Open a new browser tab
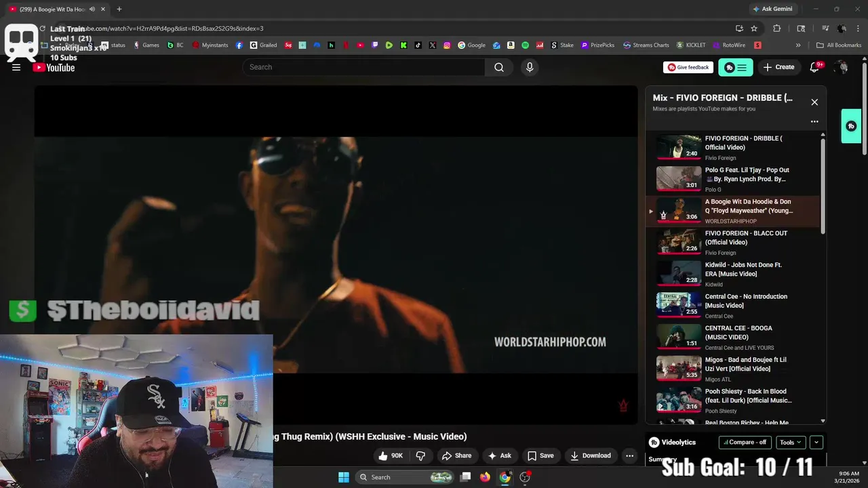The height and width of the screenshot is (488, 868). [119, 9]
